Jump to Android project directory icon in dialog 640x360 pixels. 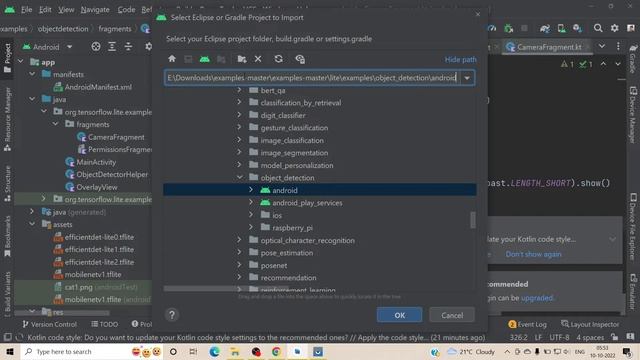tap(204, 59)
